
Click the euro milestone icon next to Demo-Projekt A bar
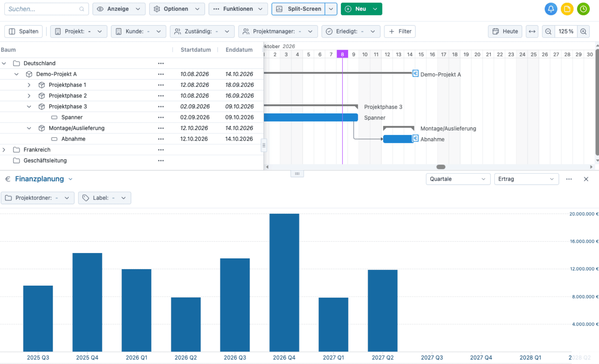click(415, 74)
